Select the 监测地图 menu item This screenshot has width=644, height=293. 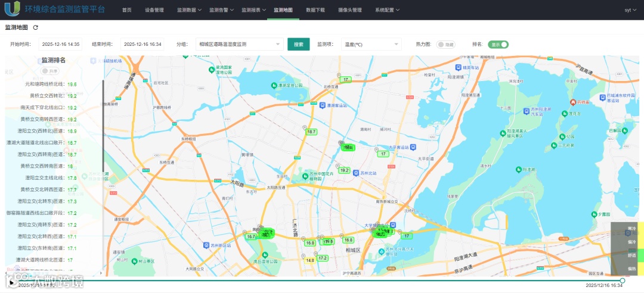tap(283, 10)
